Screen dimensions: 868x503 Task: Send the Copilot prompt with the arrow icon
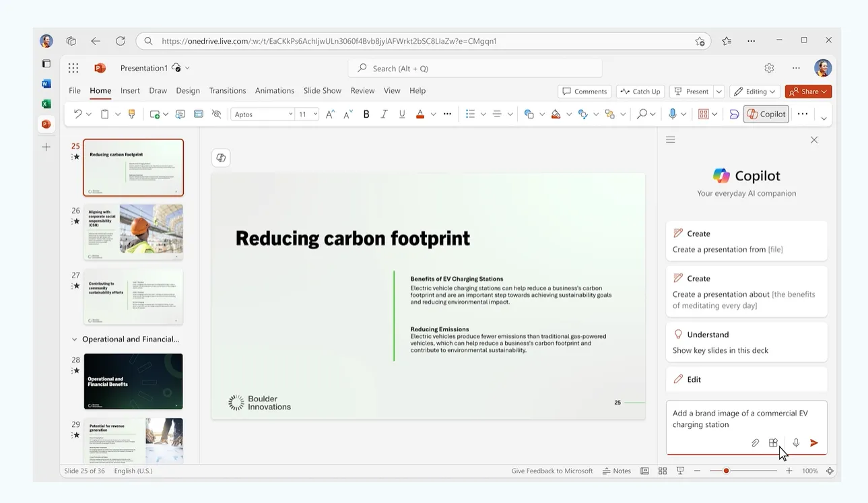coord(814,443)
